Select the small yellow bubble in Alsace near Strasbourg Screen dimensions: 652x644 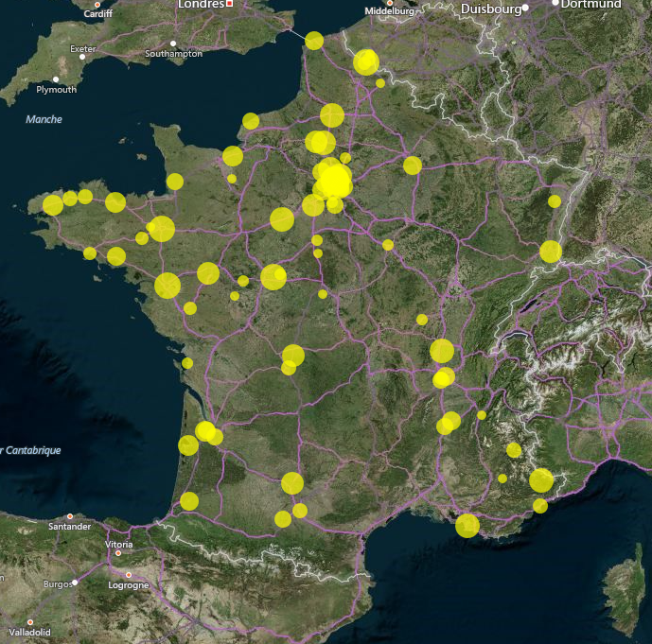click(555, 201)
